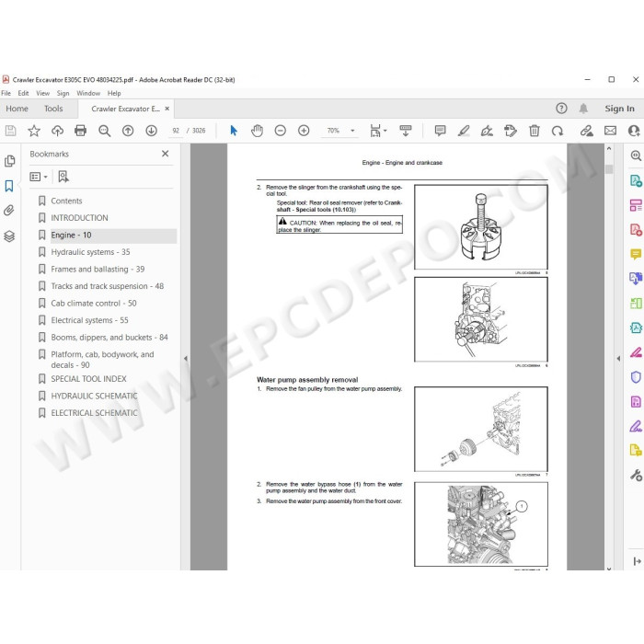
Task: Open the View menu
Action: coord(42,93)
